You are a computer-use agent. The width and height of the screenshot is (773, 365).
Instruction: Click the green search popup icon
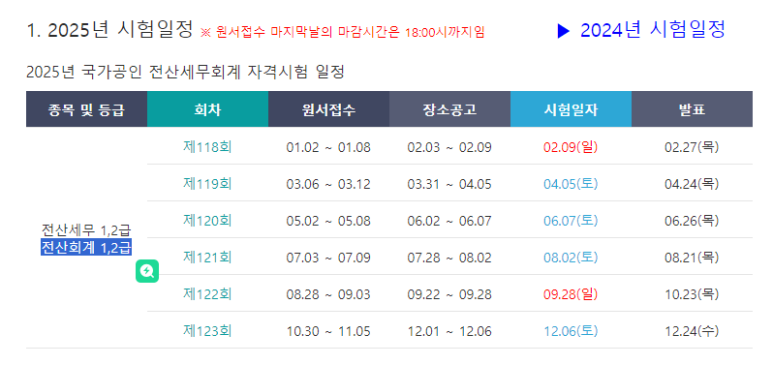point(147,271)
